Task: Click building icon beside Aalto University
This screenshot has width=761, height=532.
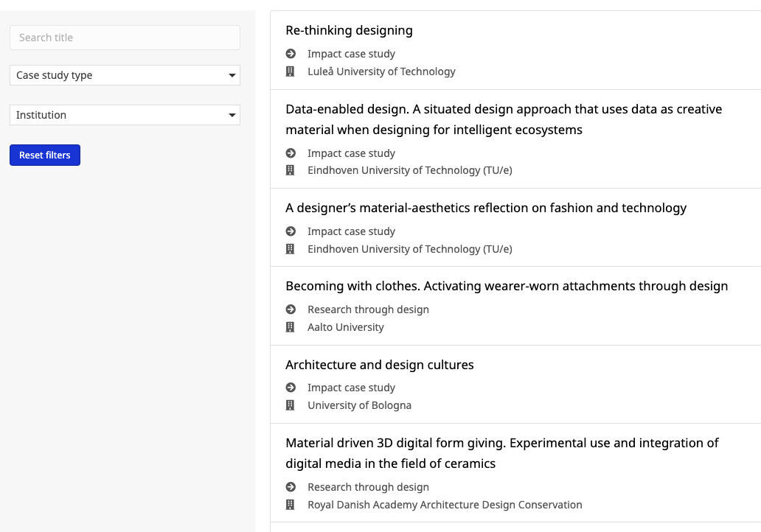Action: point(291,327)
